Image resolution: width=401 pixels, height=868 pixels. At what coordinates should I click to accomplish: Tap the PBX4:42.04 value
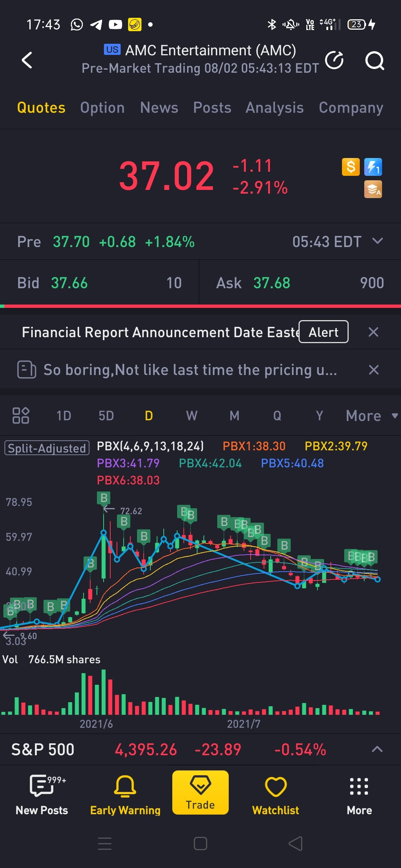tap(210, 463)
